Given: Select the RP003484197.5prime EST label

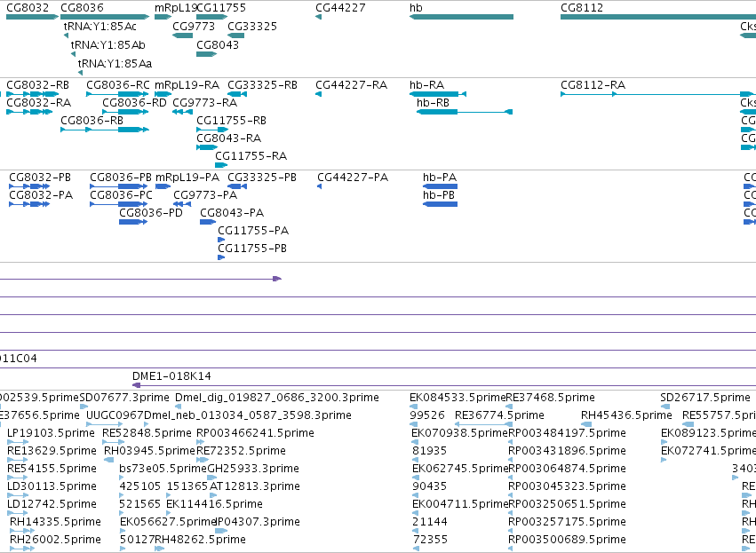Looking at the screenshot, I should pyautogui.click(x=568, y=433).
